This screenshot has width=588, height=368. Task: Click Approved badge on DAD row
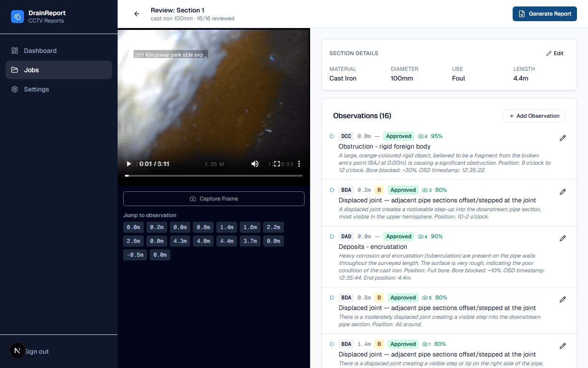click(399, 236)
